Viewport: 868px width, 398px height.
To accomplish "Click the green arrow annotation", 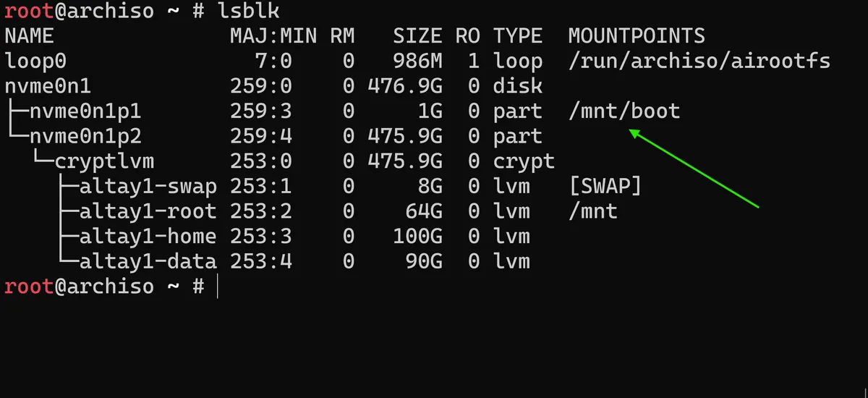I will click(x=693, y=168).
